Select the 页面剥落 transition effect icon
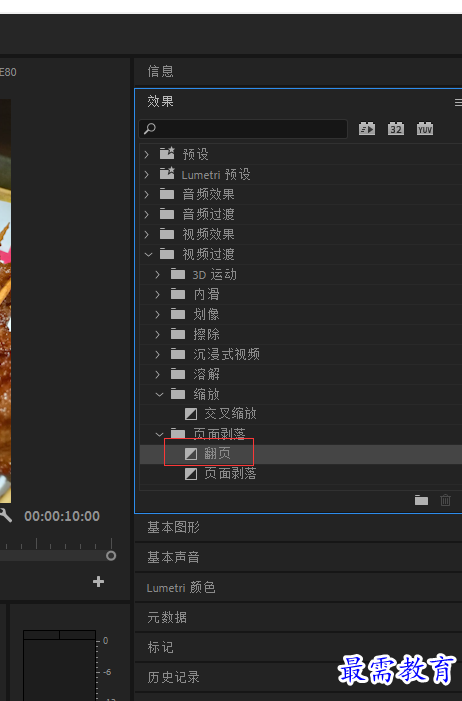Viewport: 462px width, 701px height. 191,473
